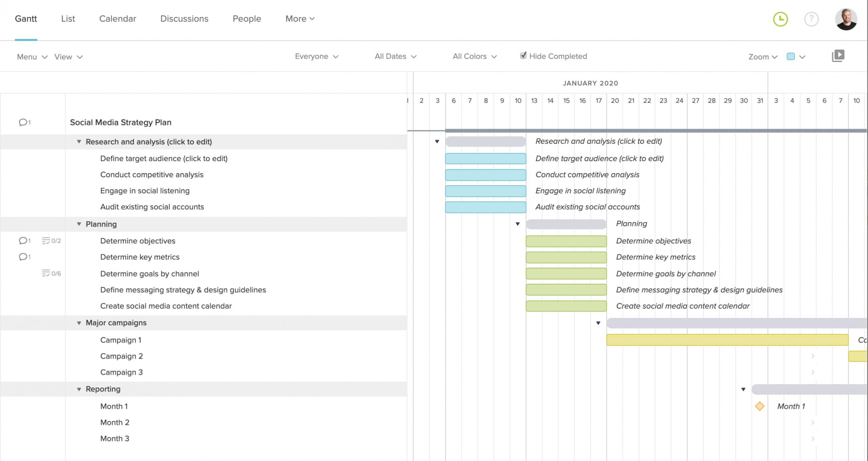
Task: Click the Zoom control dropdown
Action: tap(762, 56)
